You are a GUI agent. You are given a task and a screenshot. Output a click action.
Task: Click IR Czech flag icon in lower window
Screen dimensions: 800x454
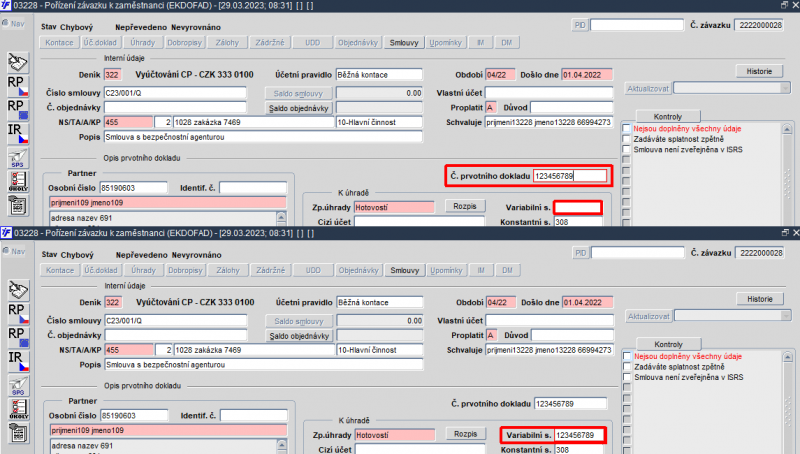point(18,361)
